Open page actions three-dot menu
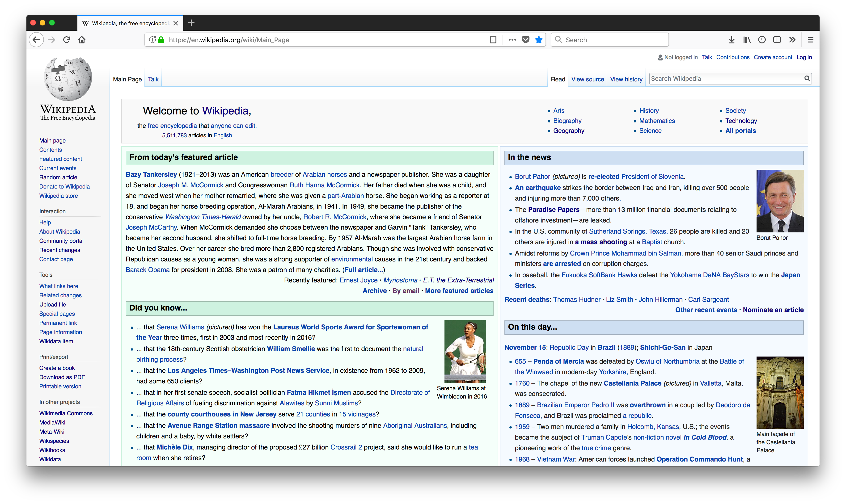The width and height of the screenshot is (846, 504). tap(512, 40)
